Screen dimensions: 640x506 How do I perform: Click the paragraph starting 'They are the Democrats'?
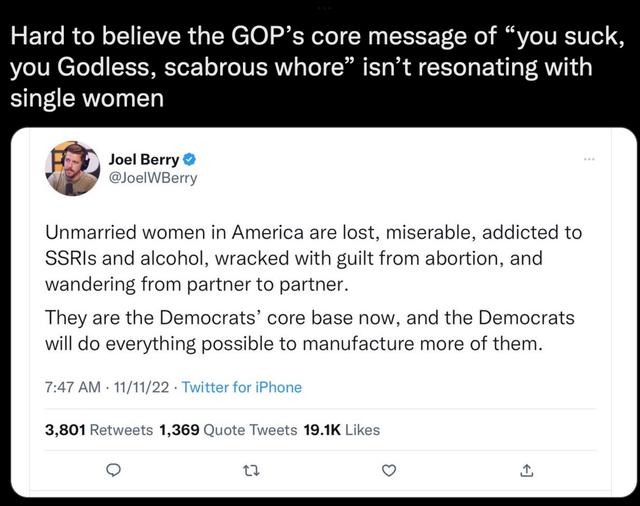[x=310, y=331]
